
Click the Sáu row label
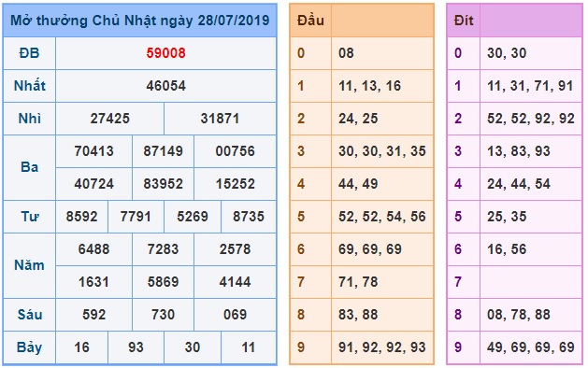(x=29, y=315)
